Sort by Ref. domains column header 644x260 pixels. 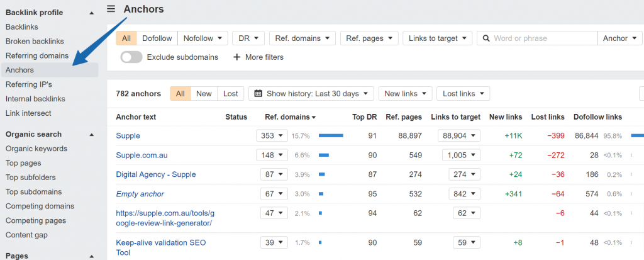[x=291, y=117]
